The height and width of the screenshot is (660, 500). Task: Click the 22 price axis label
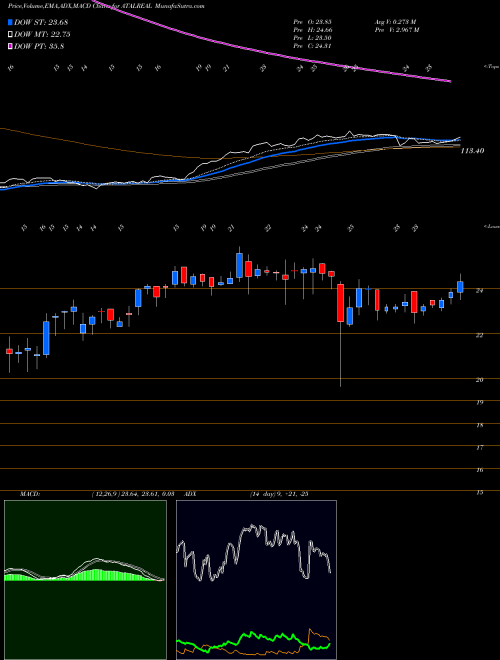click(x=479, y=335)
